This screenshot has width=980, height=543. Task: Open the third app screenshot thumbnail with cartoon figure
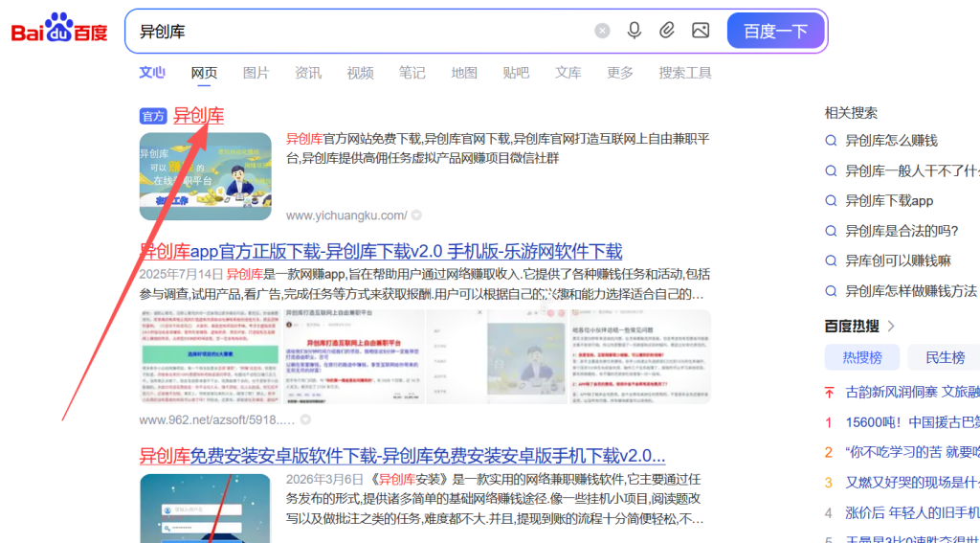497,356
